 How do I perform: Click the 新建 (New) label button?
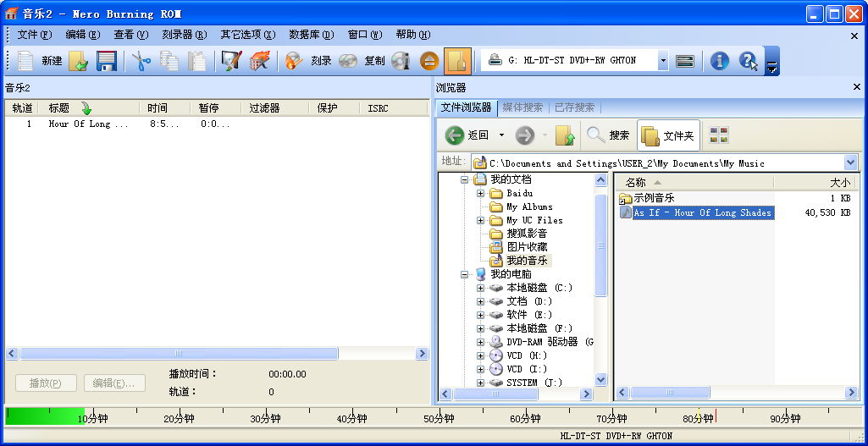[x=52, y=61]
